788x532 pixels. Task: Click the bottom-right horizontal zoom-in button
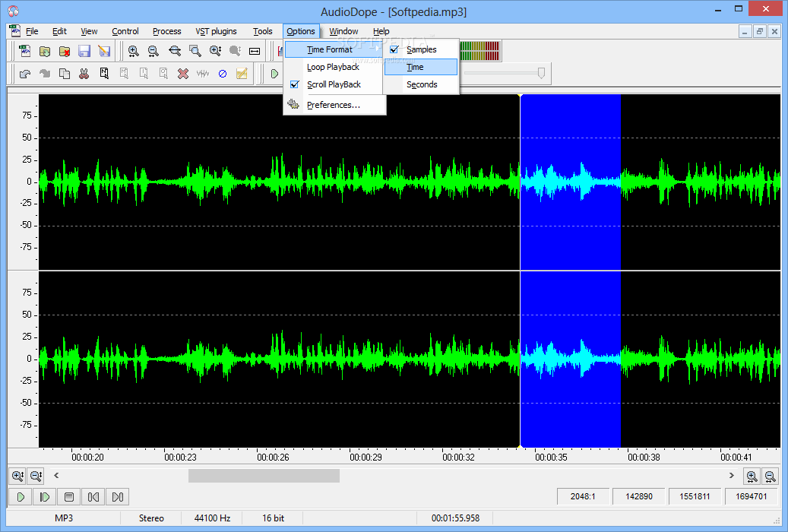(x=752, y=476)
